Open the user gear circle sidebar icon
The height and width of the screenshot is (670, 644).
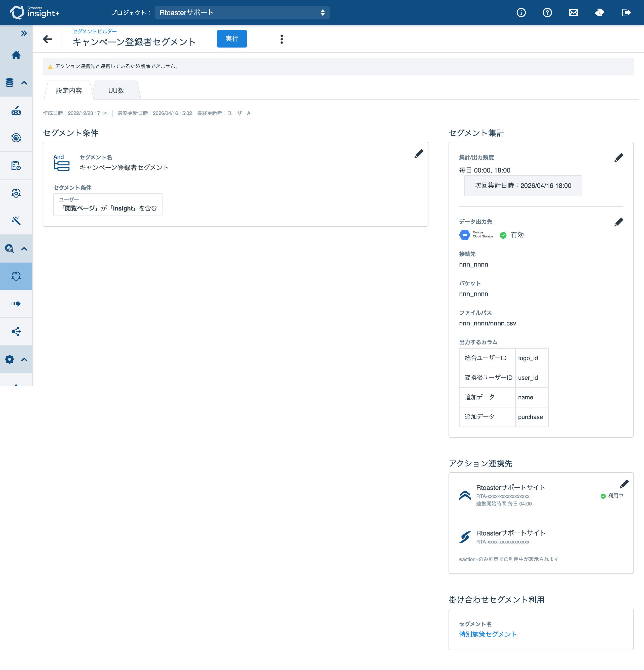[16, 193]
